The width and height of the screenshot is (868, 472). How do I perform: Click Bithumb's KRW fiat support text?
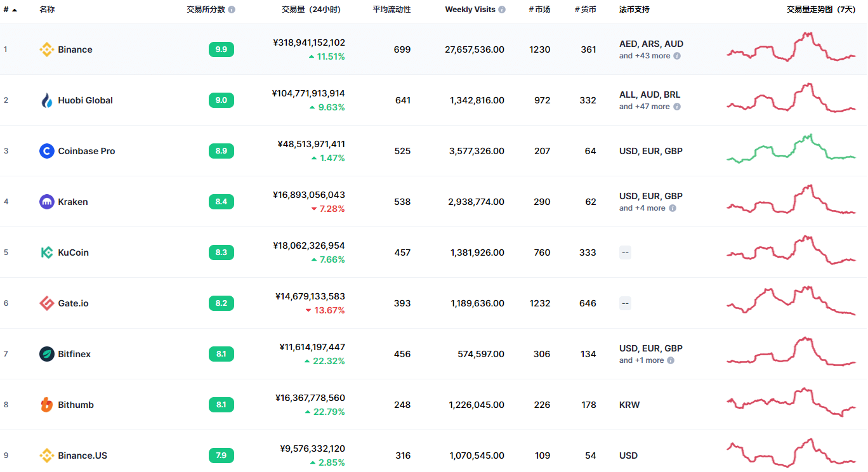coord(629,405)
